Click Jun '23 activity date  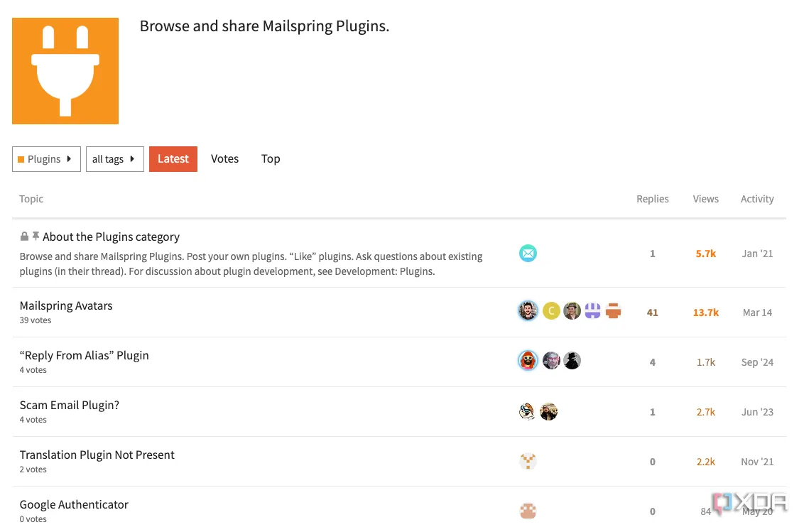[x=757, y=412]
